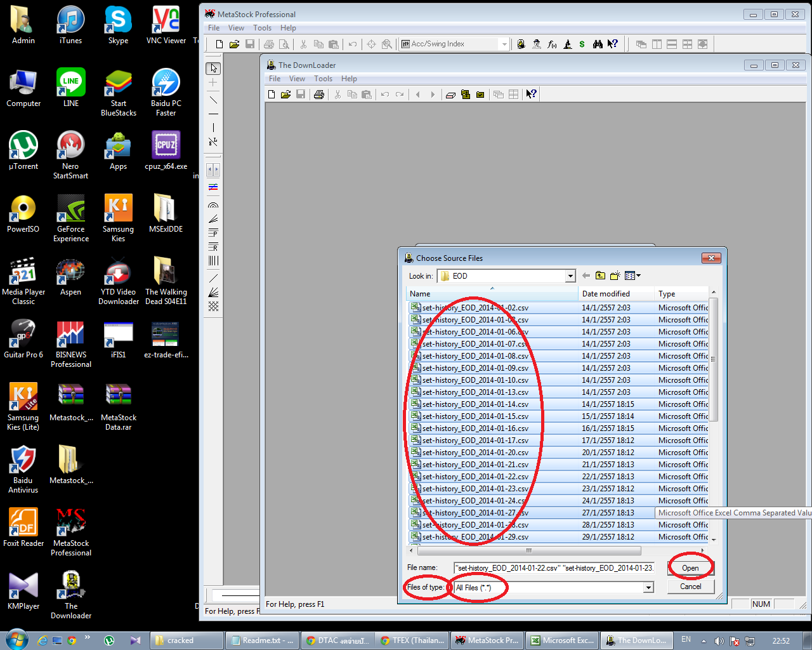Click the eraser-shaped convert icon in DownLoader toolbar
This screenshot has width=812, height=650.
pos(450,95)
